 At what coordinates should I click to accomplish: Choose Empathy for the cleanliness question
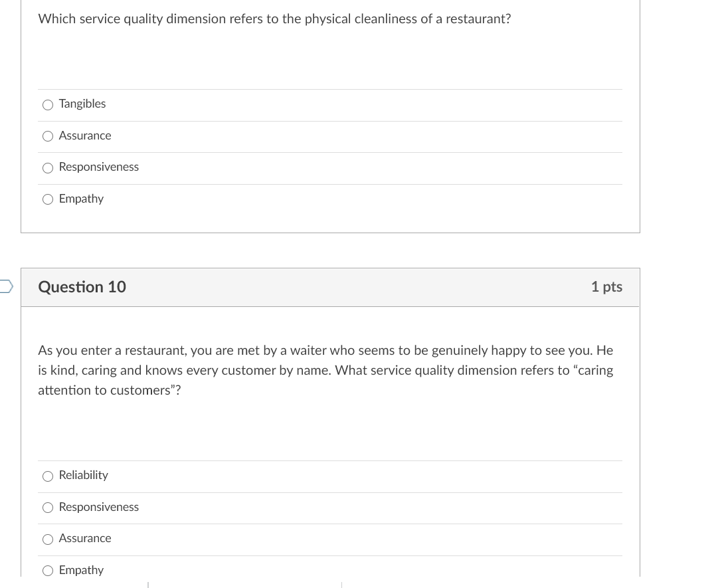[47, 199]
